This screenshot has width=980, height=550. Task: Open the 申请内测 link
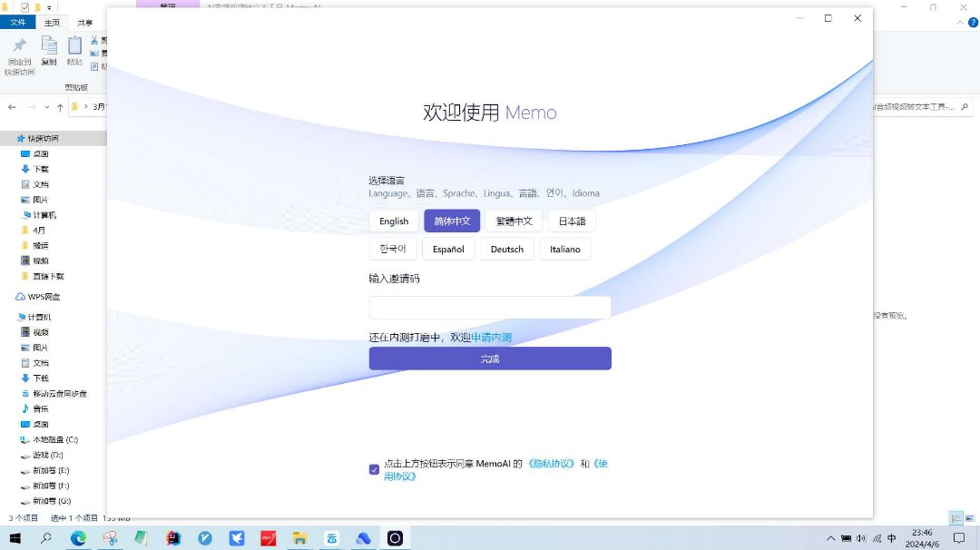[491, 338]
